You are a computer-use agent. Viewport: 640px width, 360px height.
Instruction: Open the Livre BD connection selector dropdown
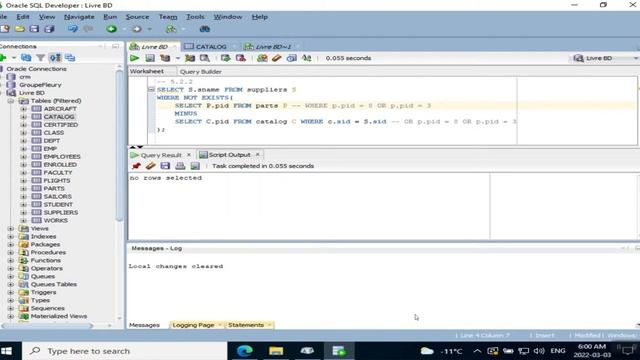[636, 58]
